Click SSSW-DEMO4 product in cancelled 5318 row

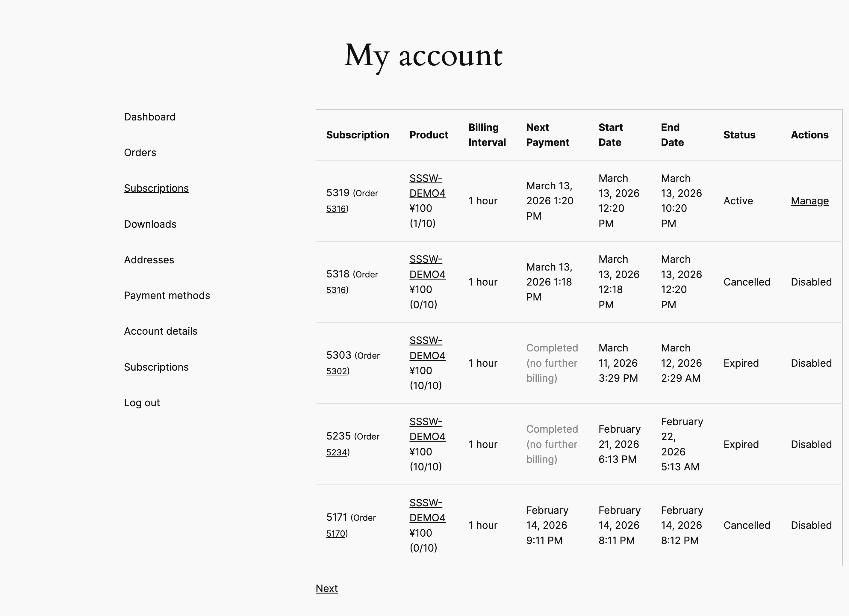click(427, 267)
